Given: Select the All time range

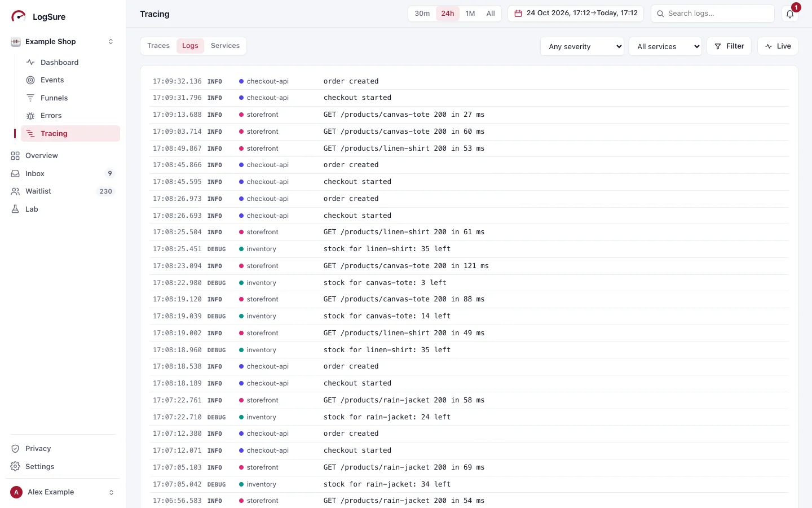Looking at the screenshot, I should coord(491,14).
